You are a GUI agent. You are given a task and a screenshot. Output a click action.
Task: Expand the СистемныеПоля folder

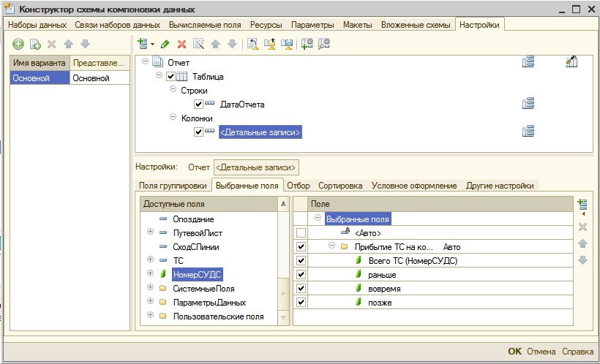[x=151, y=287]
